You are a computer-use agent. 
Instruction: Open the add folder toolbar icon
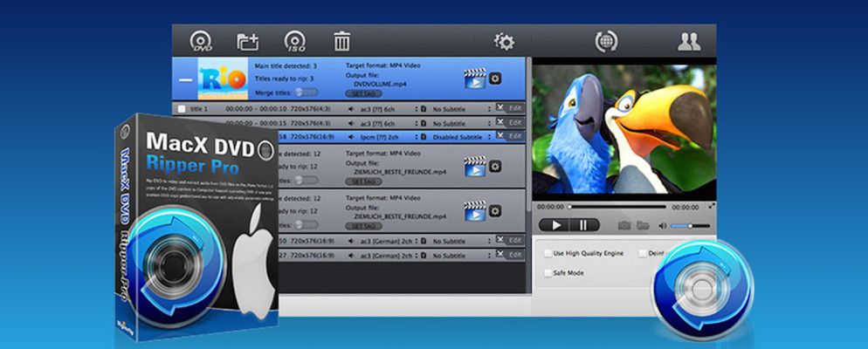tap(247, 42)
